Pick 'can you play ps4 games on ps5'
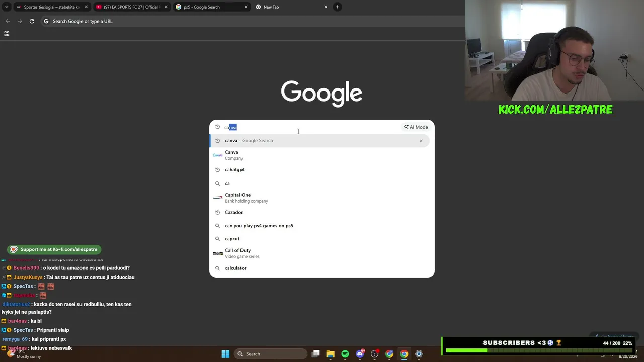The height and width of the screenshot is (362, 644). (319, 226)
